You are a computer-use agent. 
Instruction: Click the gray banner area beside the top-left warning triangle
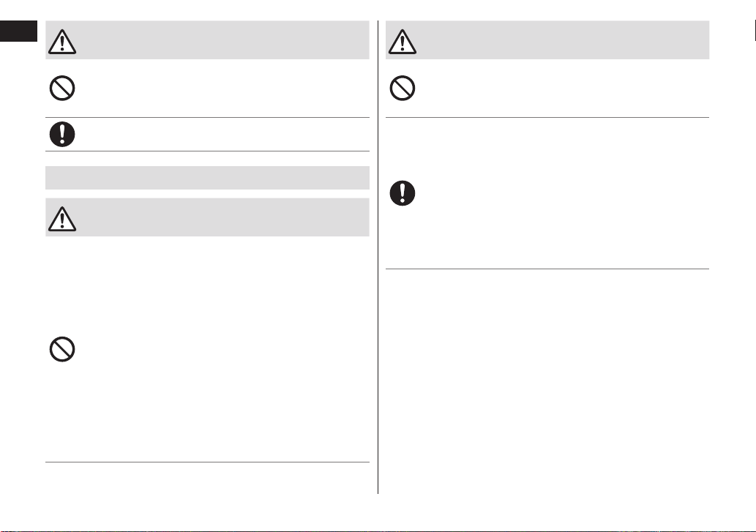222,40
